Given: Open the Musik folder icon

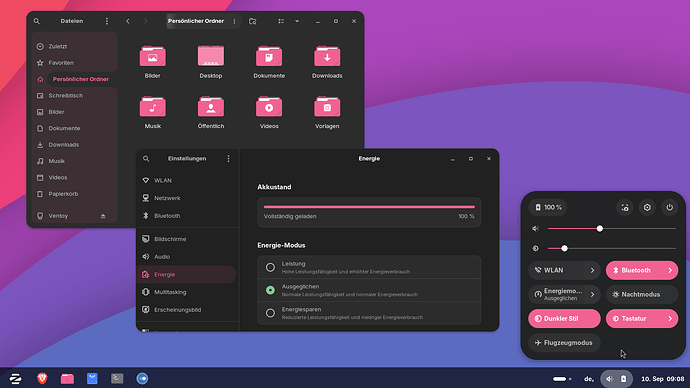Looking at the screenshot, I should tap(153, 106).
